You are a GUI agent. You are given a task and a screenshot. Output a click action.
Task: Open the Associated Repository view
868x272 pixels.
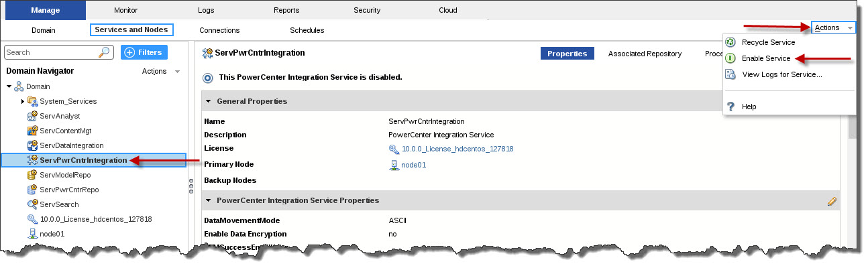[x=645, y=54]
